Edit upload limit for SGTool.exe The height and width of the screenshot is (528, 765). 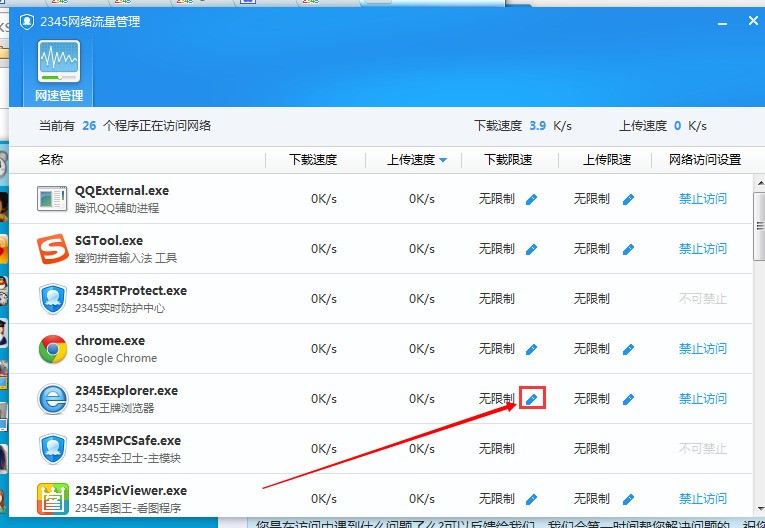coord(628,249)
